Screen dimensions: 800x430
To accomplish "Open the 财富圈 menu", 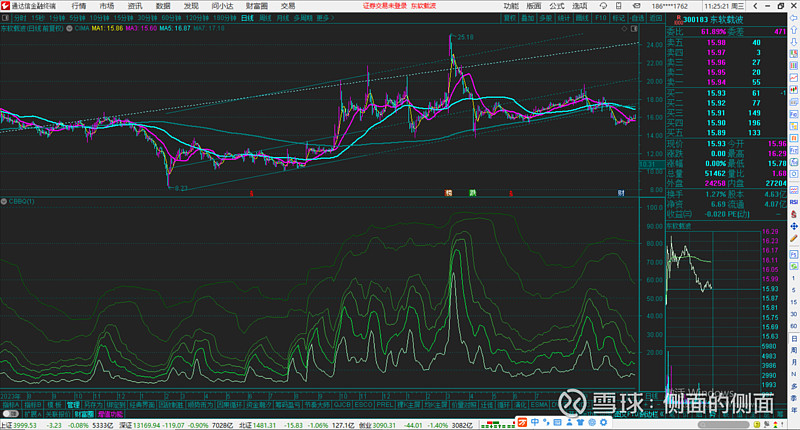I will 257,6.
